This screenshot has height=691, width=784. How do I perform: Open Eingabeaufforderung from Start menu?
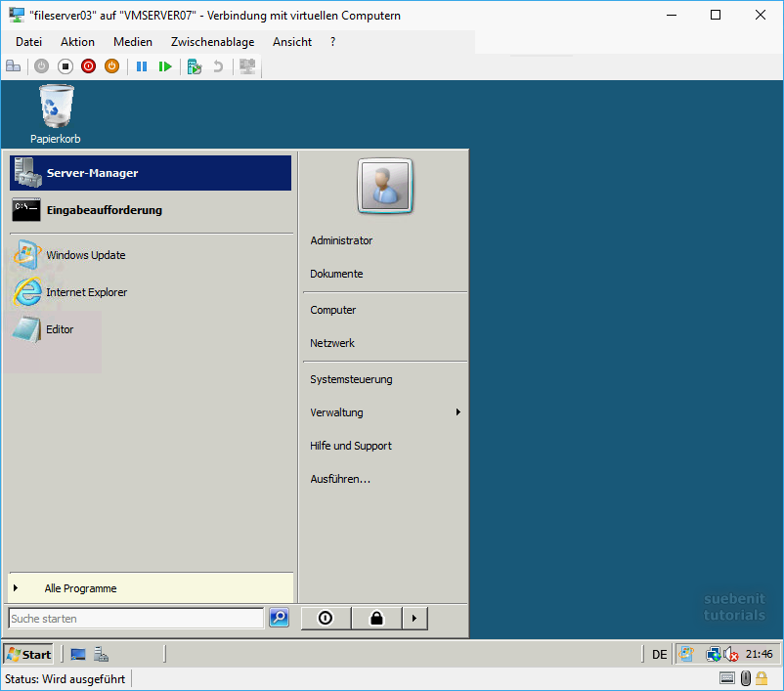(151, 210)
